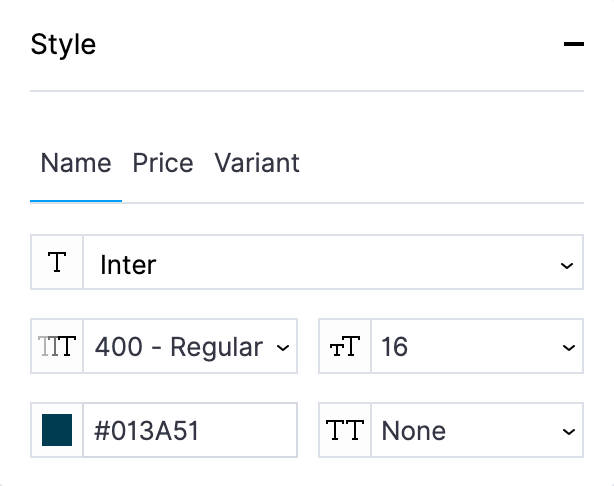
Task: Open the font size 16 dropdown
Action: 465,347
